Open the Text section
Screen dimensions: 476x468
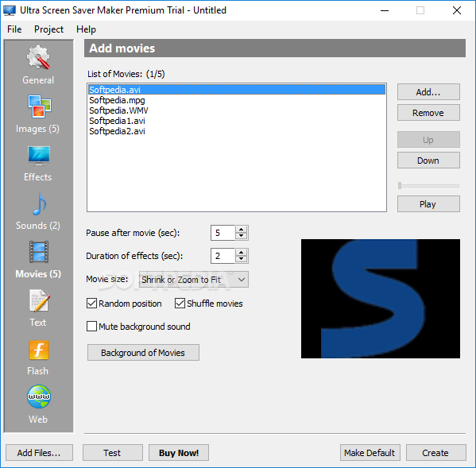[38, 308]
